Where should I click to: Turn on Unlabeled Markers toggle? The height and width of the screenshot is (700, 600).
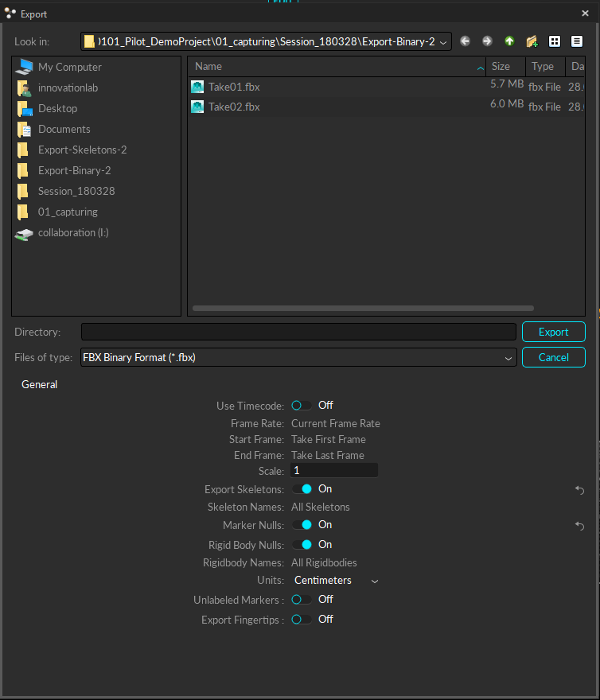(x=302, y=600)
